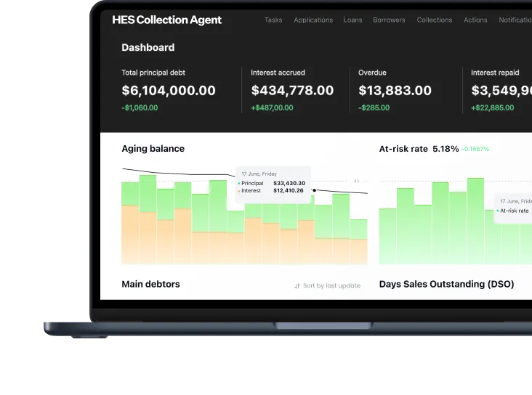Open Notifications in the top navigation
Viewport: 532px width, 395px height.
(x=515, y=20)
